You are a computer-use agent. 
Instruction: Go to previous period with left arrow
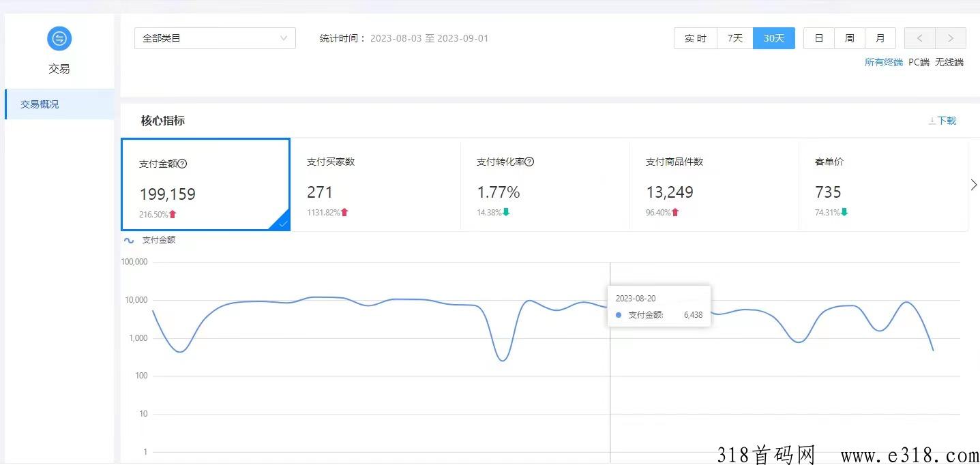919,38
